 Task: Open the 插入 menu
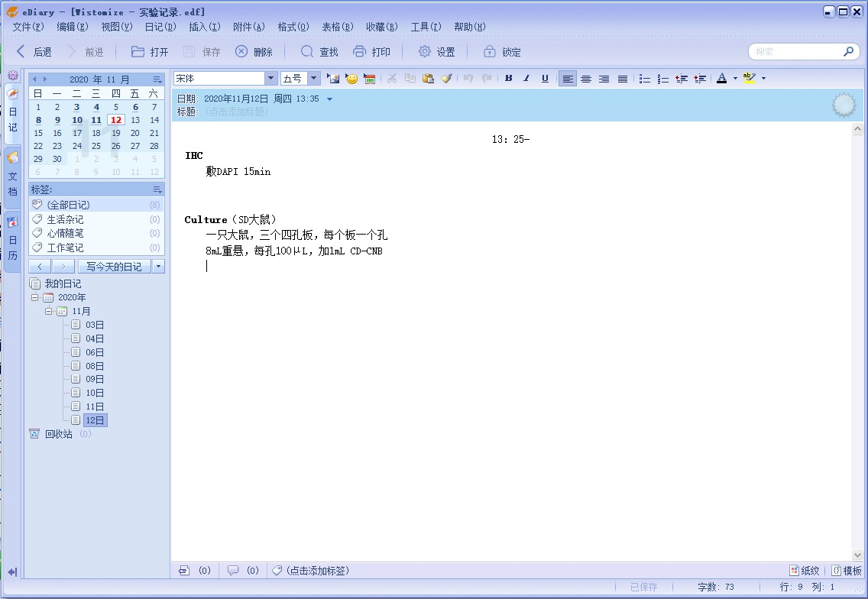click(203, 27)
